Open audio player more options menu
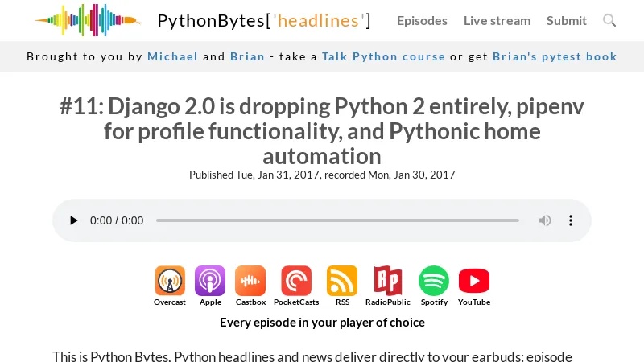Screen dimensions: 644x362 [x=571, y=220]
